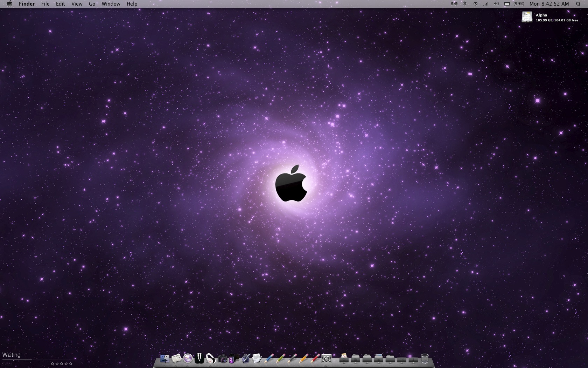Rate the track with the first star
The height and width of the screenshot is (368, 588).
(x=52, y=364)
